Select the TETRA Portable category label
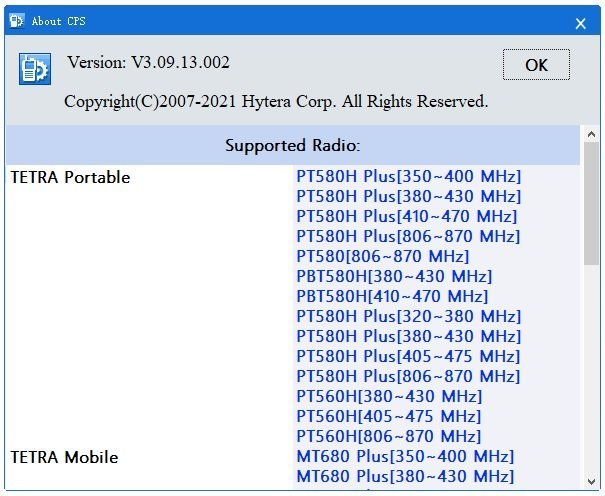The image size is (605, 496). pos(70,177)
